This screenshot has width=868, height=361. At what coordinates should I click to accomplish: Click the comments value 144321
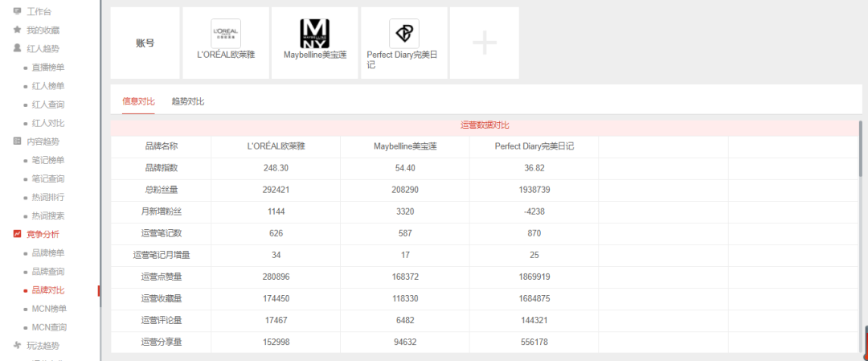click(534, 321)
